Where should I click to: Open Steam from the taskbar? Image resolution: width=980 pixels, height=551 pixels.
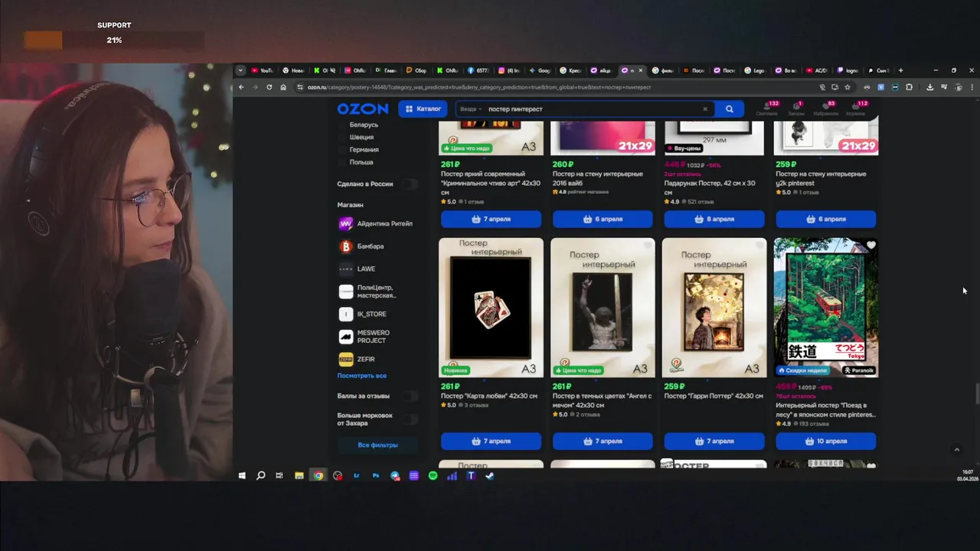(490, 475)
